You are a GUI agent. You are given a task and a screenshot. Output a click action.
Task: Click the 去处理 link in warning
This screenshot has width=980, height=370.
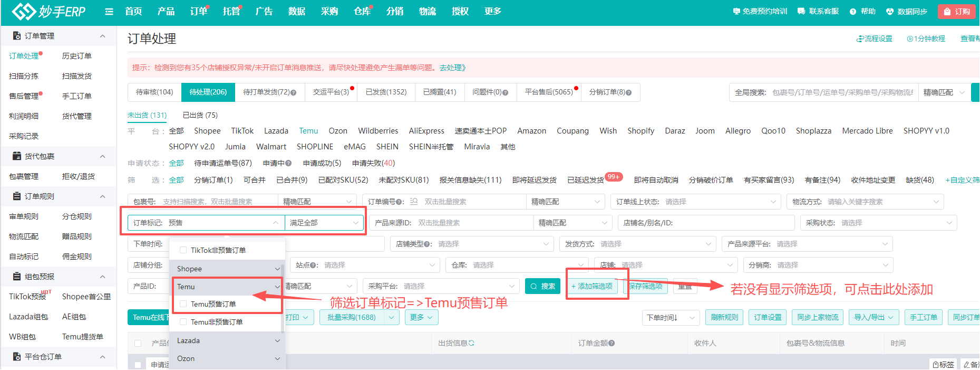(x=452, y=68)
